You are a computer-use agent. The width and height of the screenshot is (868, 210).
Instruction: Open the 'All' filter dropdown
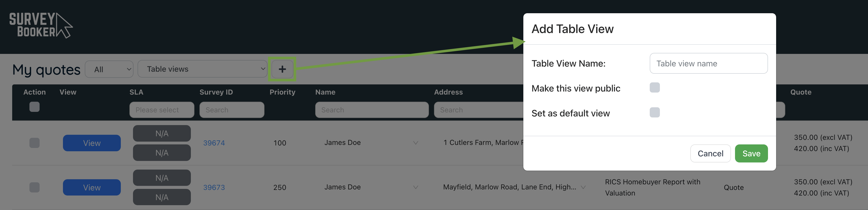click(109, 69)
